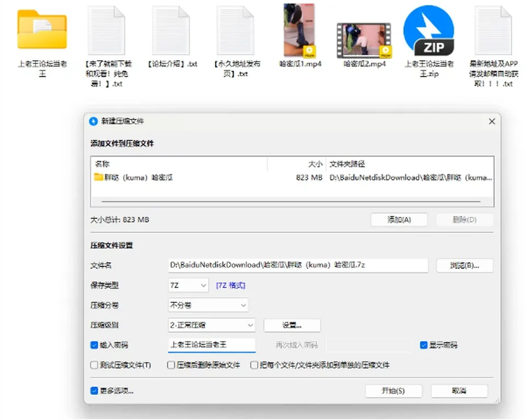This screenshot has height=420, width=526.
Task: Open the 压缩级别 dropdown showing 2-正常压缩
Action: (211, 325)
